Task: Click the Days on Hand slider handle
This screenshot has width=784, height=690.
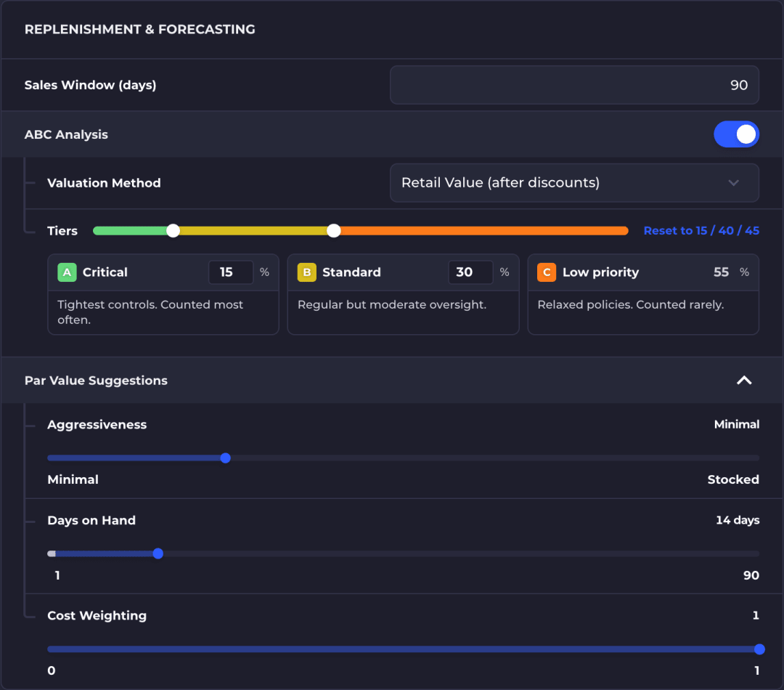Action: click(x=158, y=553)
